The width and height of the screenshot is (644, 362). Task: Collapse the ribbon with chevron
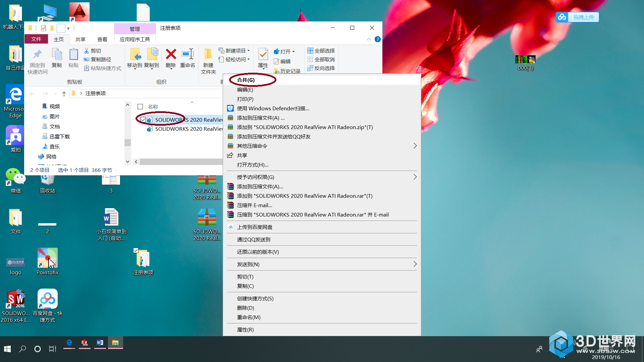(369, 39)
